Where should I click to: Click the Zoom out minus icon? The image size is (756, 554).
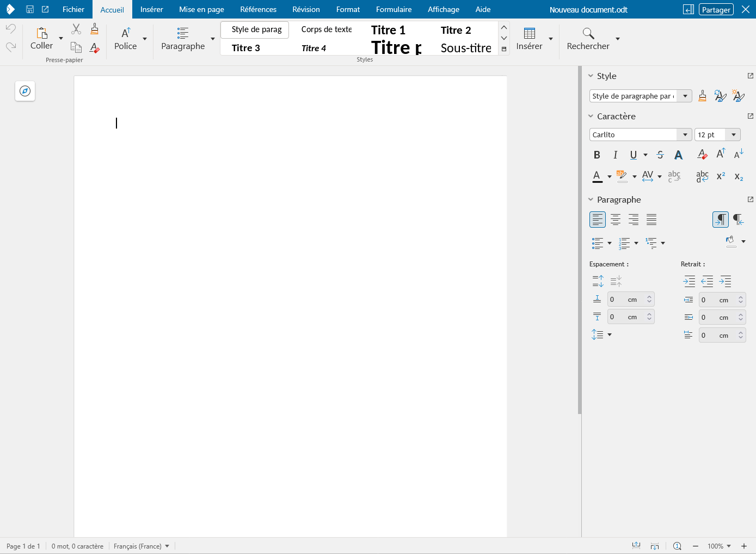tap(695, 546)
